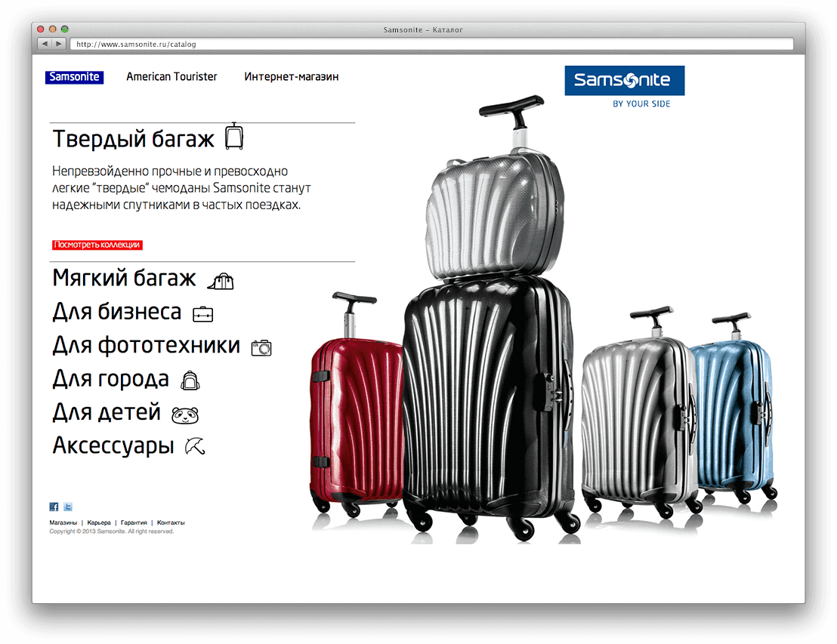The height and width of the screenshot is (644, 837).
Task: Expand the Для фототехники category
Action: point(147,345)
